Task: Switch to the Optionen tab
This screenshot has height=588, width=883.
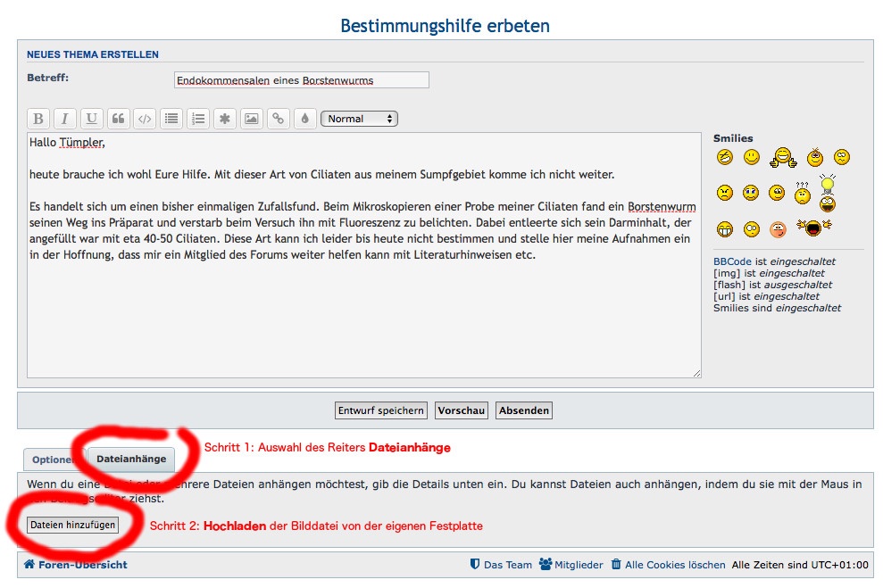Action: (x=52, y=460)
